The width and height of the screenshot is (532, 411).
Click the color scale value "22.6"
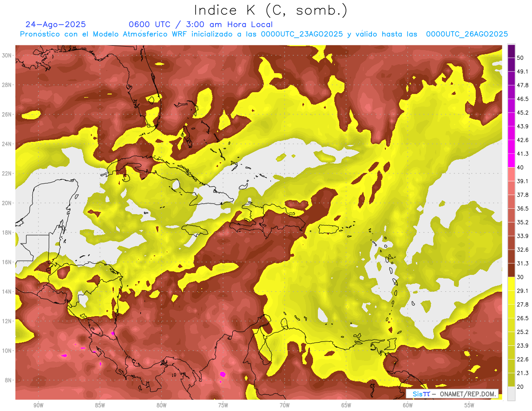522,360
